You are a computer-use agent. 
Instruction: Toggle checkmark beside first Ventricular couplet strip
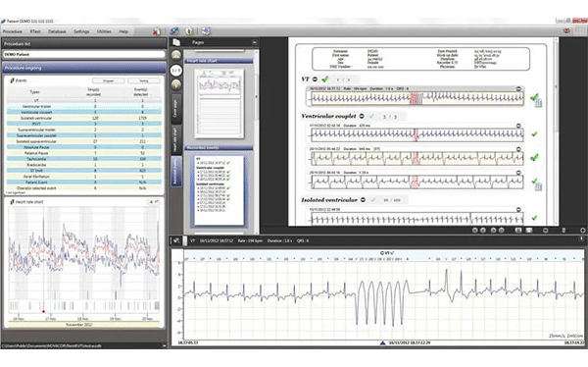tap(534, 133)
